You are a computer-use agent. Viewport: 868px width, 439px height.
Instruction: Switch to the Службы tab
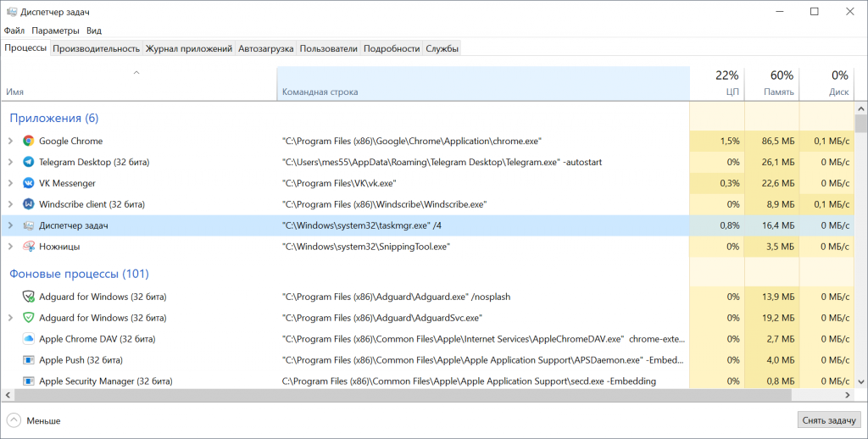[442, 48]
